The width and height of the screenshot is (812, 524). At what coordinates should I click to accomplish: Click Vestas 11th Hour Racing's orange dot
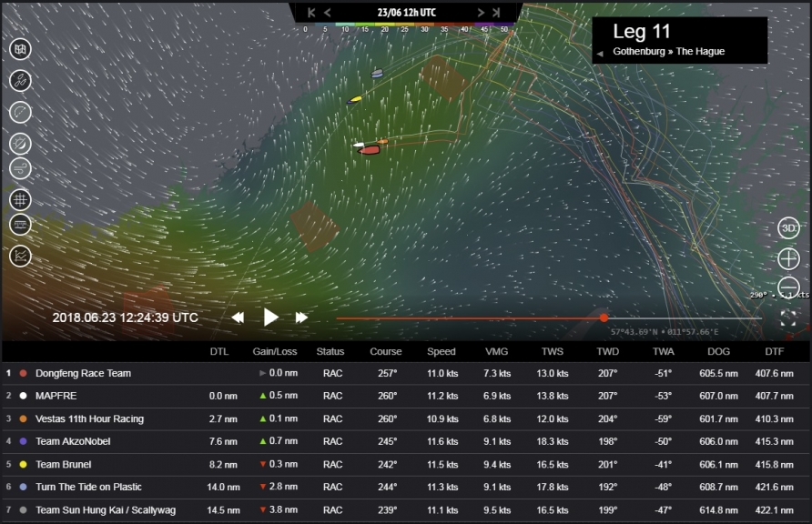(23, 418)
